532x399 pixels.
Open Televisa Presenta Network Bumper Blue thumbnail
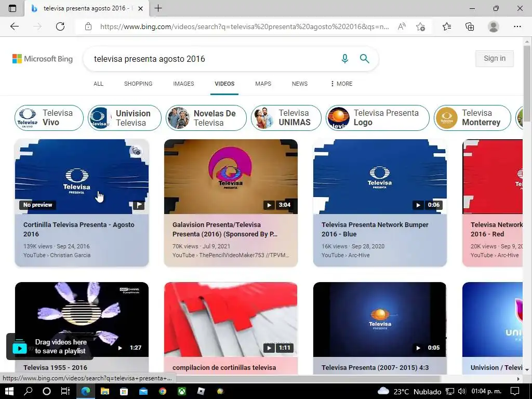(x=380, y=177)
